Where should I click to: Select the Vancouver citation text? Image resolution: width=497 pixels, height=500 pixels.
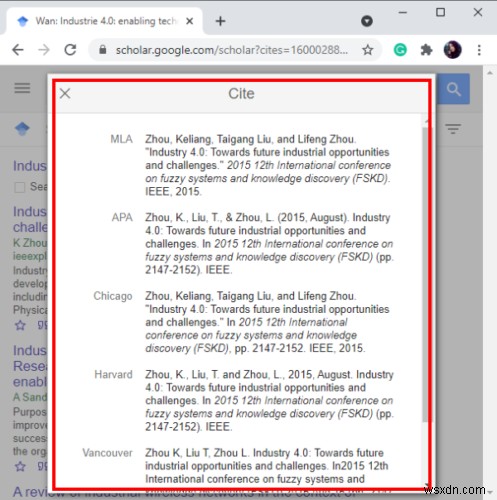(267, 466)
